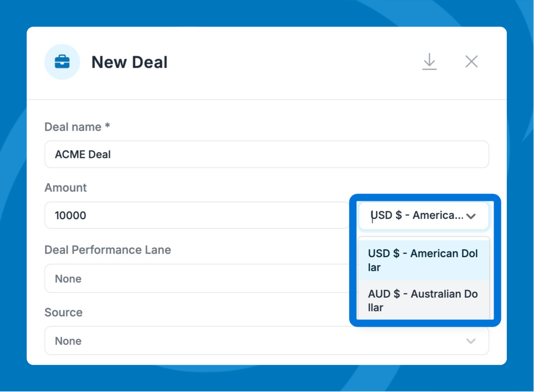Image resolution: width=534 pixels, height=392 pixels.
Task: Click the briefcase icon beside New Deal
Action: coord(62,62)
